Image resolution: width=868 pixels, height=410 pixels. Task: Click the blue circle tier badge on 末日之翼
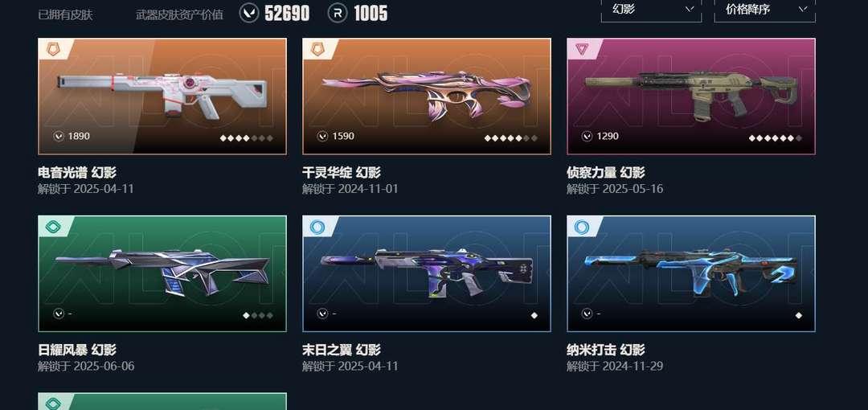click(317, 227)
